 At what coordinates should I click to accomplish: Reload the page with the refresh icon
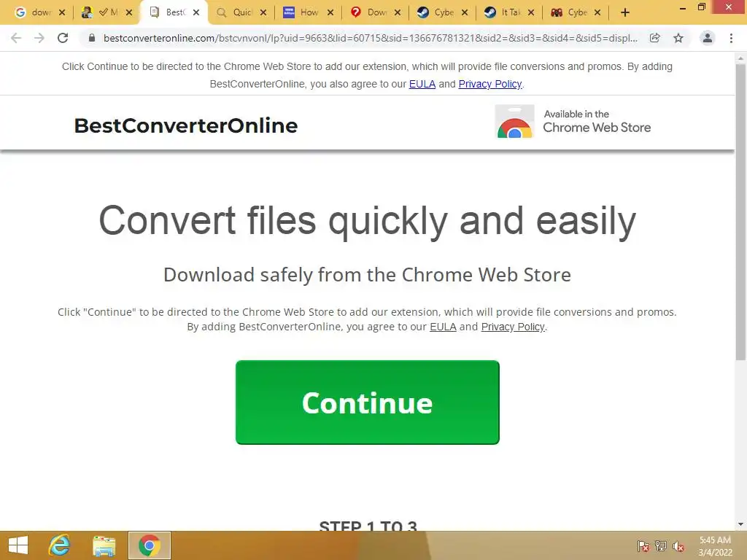[63, 38]
